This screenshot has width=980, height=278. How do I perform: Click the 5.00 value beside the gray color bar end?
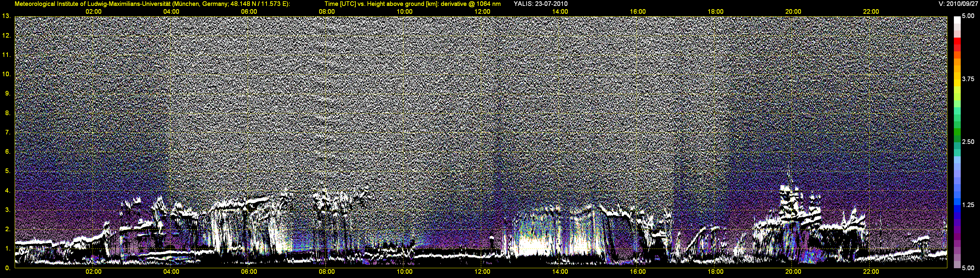[x=968, y=268]
